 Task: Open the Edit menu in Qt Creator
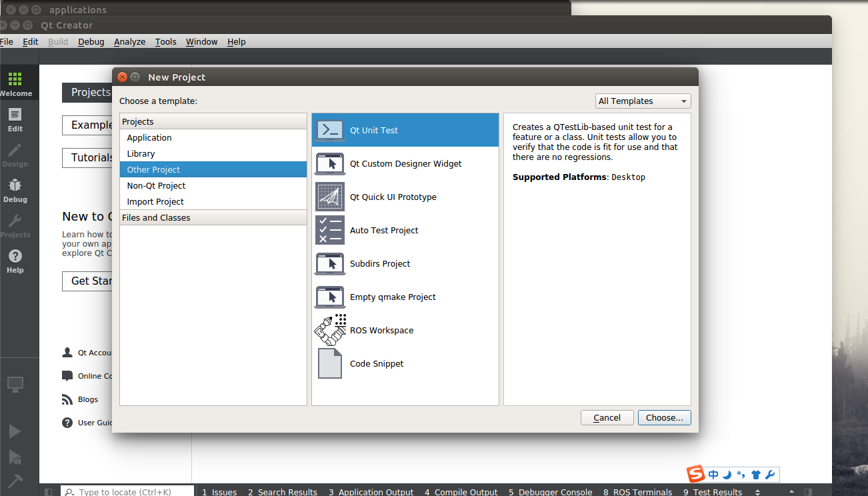[x=31, y=41]
